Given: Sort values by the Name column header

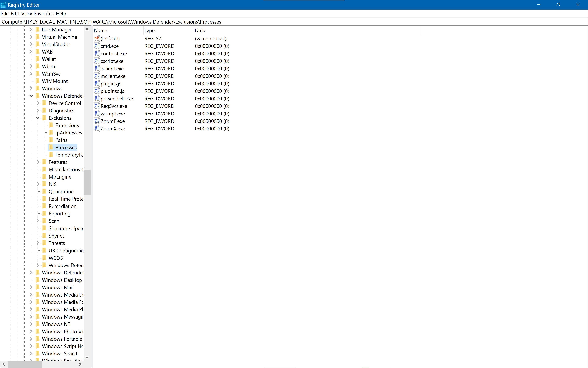Looking at the screenshot, I should click(118, 30).
